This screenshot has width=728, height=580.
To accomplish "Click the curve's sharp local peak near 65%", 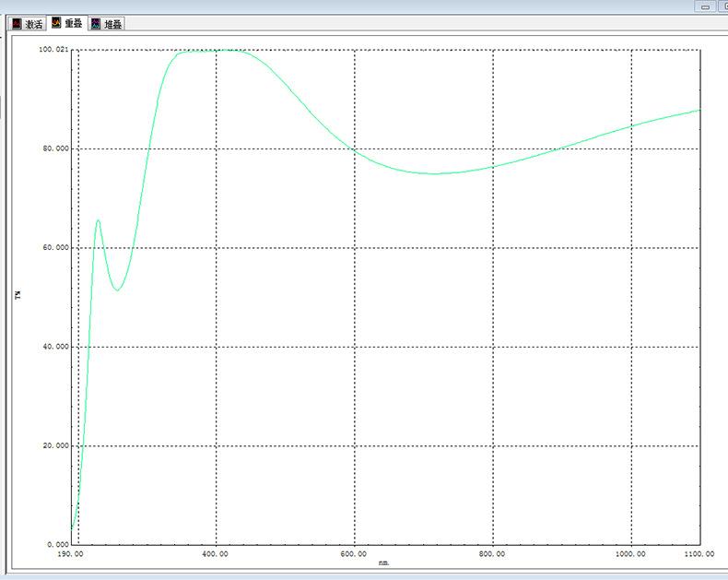I will pos(98,220).
